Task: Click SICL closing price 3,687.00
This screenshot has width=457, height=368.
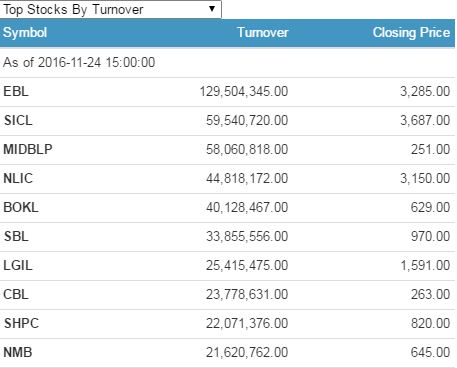Action: (x=425, y=120)
